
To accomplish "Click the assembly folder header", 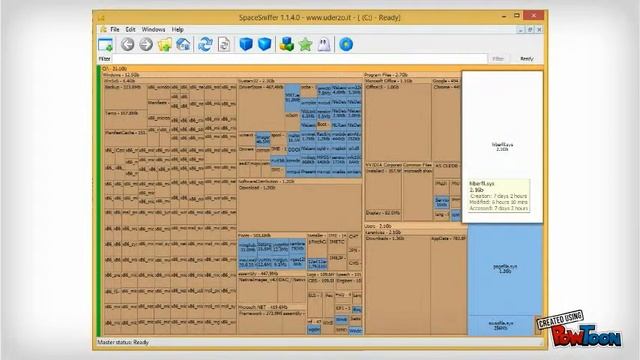I will click(x=271, y=273).
